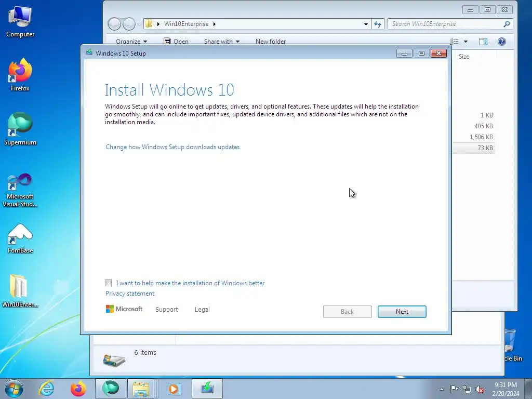Launch FontBase from the desktop
532x399 pixels.
click(20, 238)
